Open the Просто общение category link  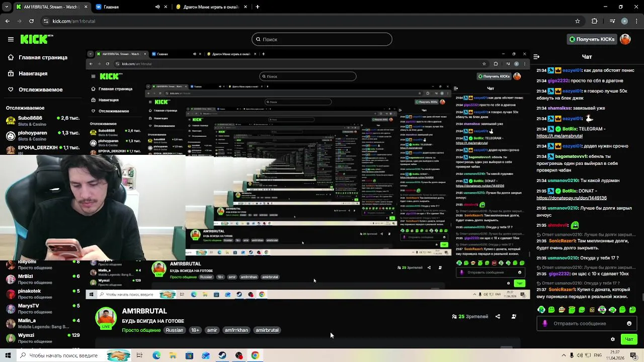point(141,330)
